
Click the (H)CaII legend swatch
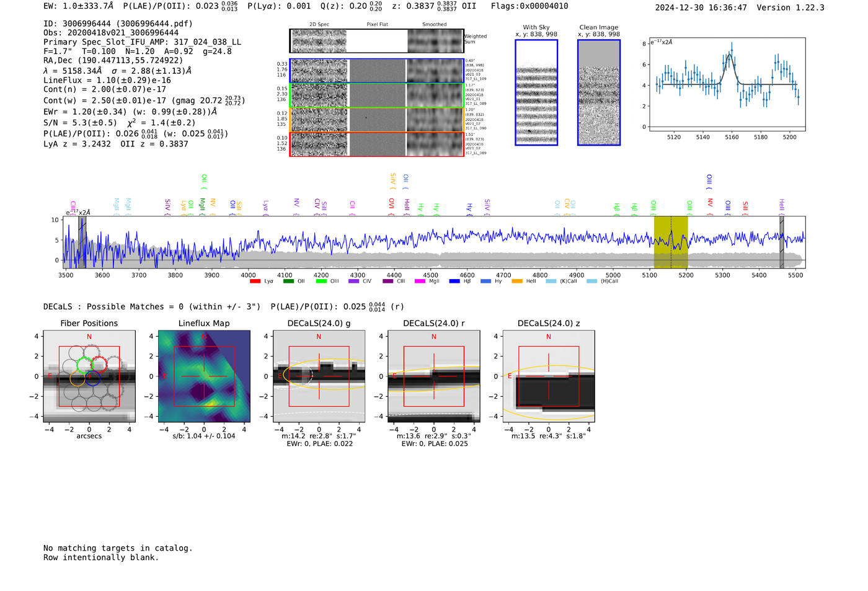click(591, 282)
